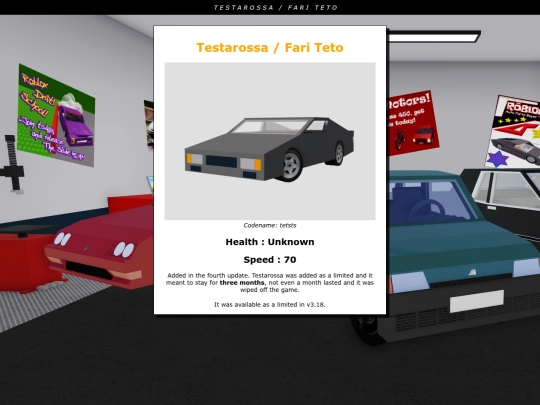
Task: Click the 'Codename: tetsts' caption
Action: tap(270, 225)
